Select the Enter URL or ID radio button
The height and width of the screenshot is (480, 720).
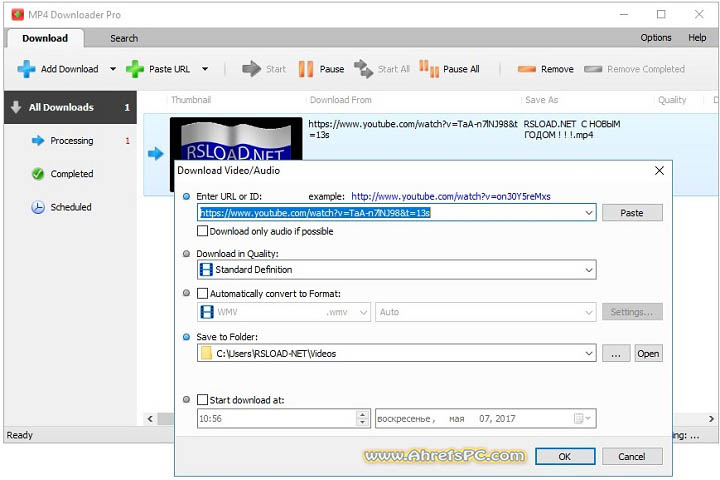point(186,197)
